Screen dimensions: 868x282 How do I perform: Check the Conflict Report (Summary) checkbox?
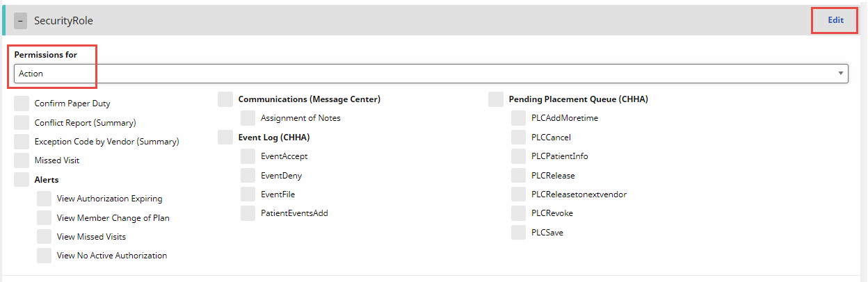[22, 123]
